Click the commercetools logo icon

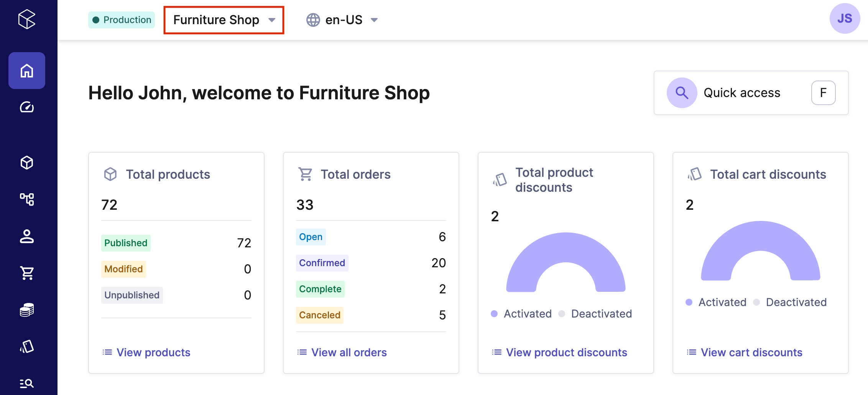(27, 19)
